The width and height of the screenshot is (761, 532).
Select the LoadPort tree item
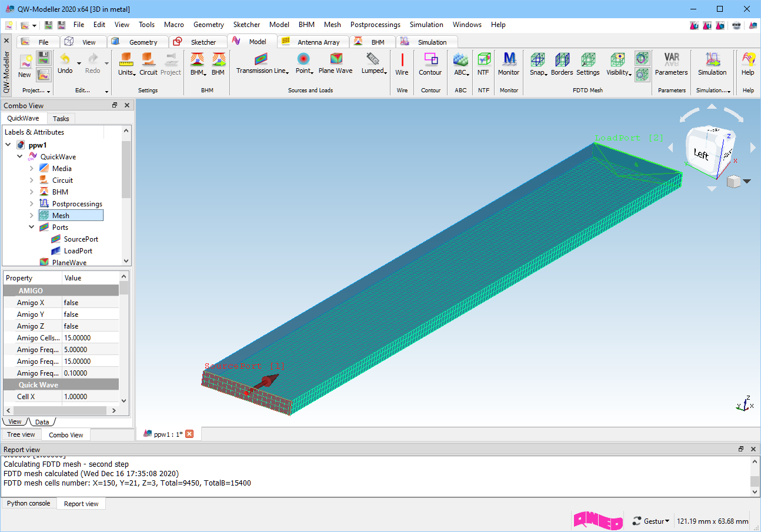pyautogui.click(x=78, y=251)
